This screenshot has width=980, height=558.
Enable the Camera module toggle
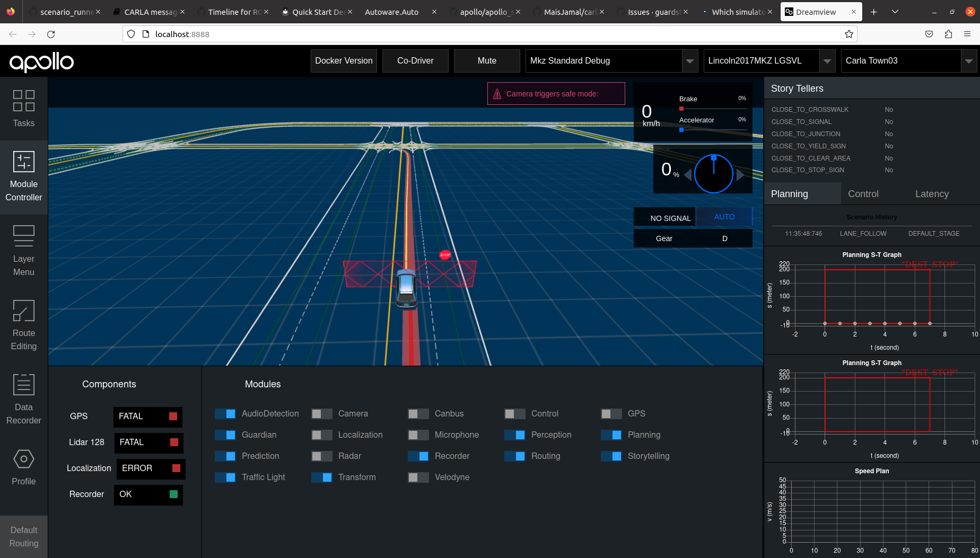[x=321, y=413]
